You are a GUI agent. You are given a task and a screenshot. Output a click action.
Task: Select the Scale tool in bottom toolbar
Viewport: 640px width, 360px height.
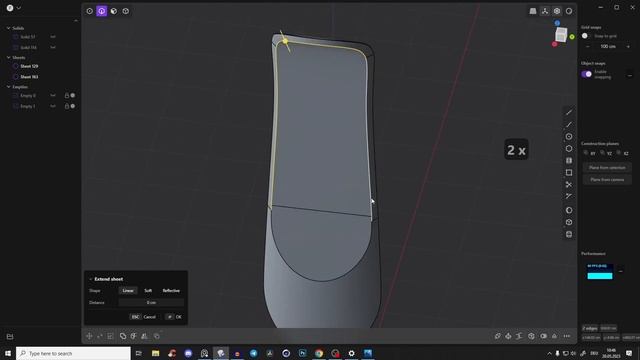111,336
